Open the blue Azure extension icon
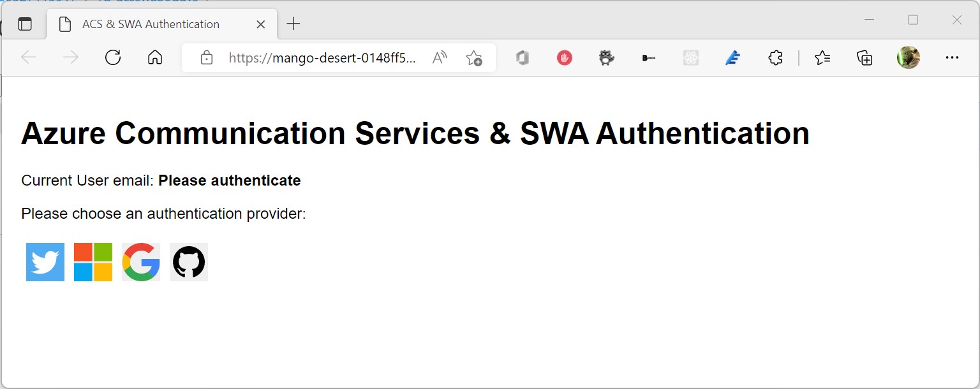 [733, 58]
